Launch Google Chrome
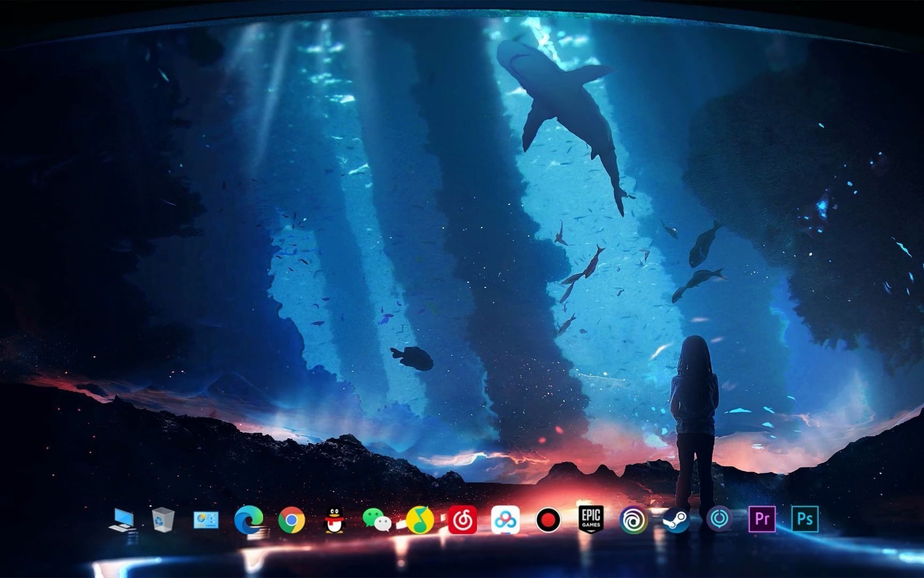 point(292,520)
